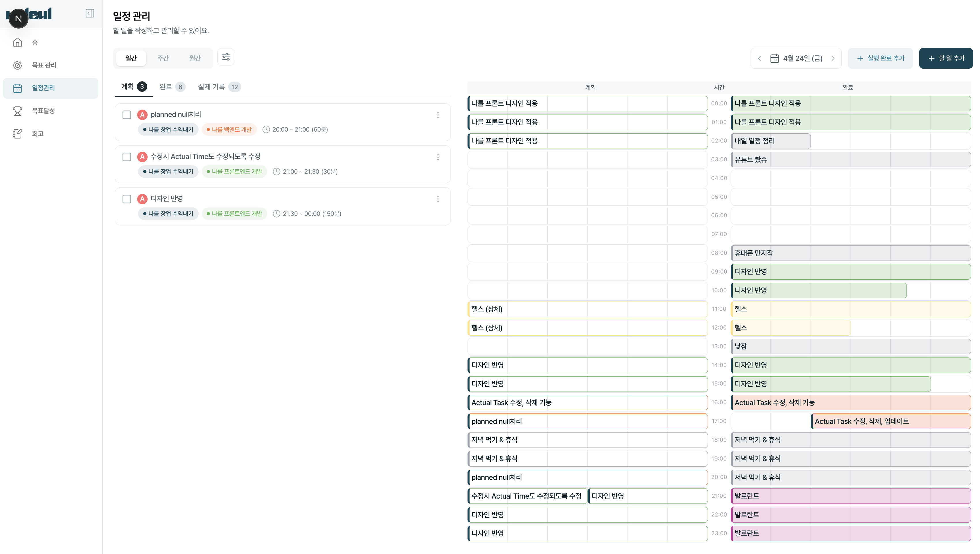The image size is (980, 554).
Task: Select the 발로란트 block at 21:00
Action: pyautogui.click(x=850, y=496)
